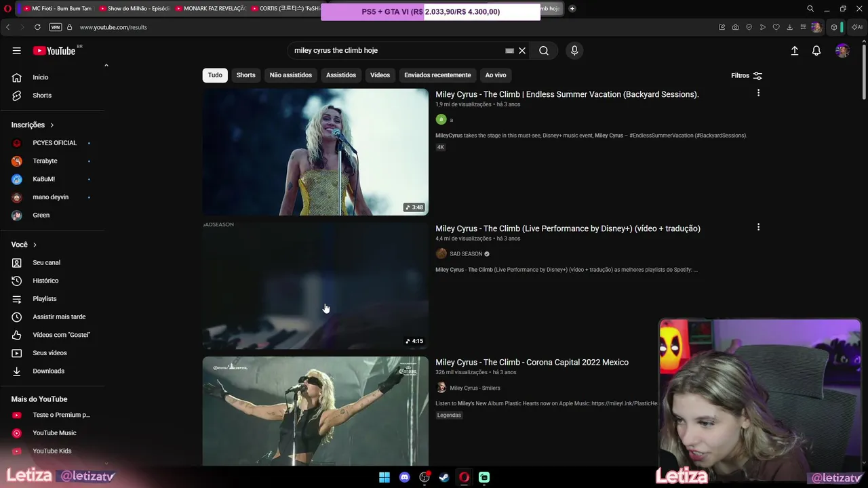
Task: Toggle the Opera VPN badge
Action: 56,27
